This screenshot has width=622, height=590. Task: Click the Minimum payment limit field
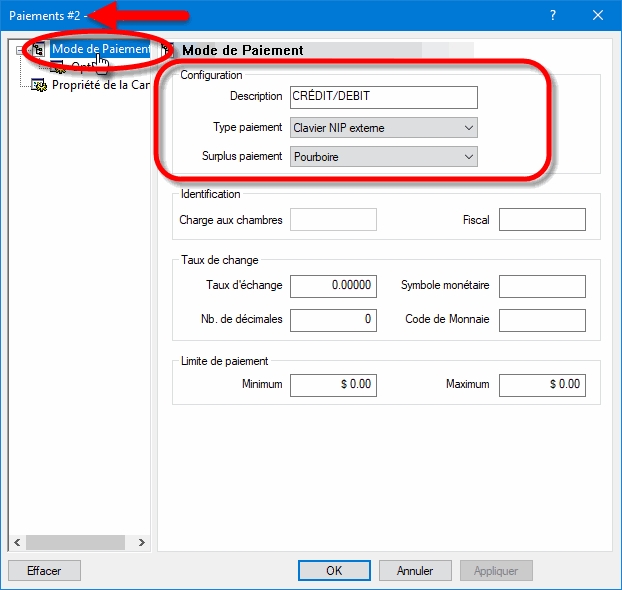[x=333, y=384]
